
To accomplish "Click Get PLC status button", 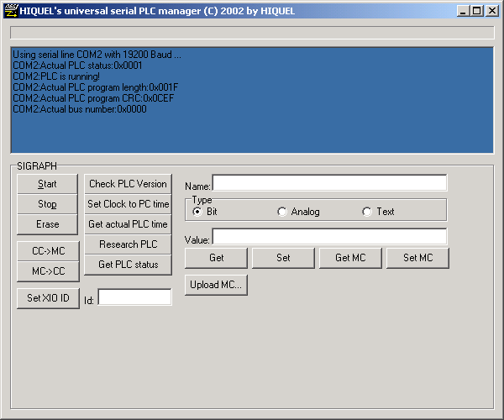I will [128, 265].
